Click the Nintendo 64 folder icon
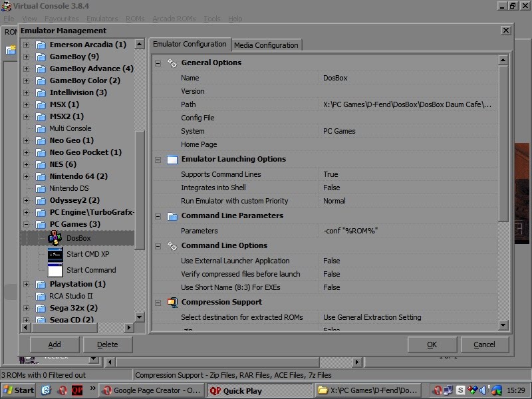532x399 pixels. tap(41, 177)
